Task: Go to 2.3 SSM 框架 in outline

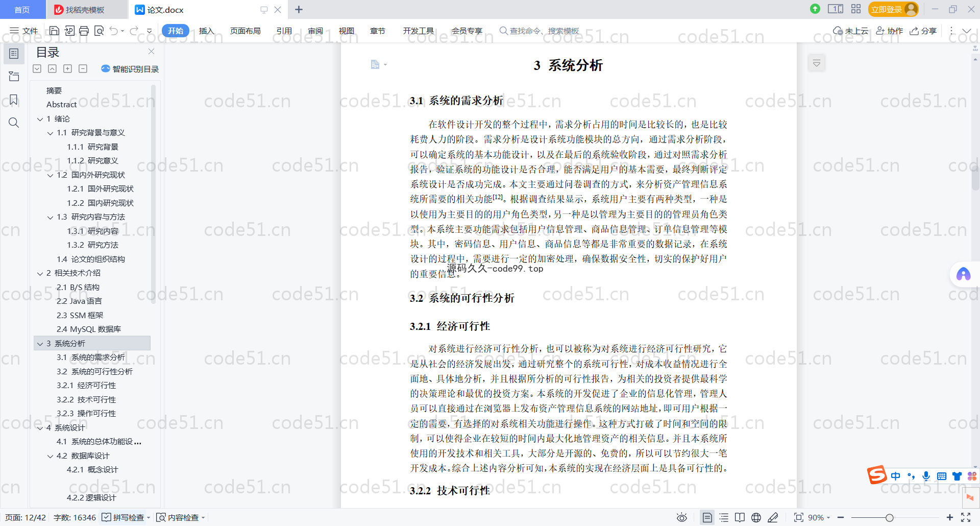Action: click(80, 315)
